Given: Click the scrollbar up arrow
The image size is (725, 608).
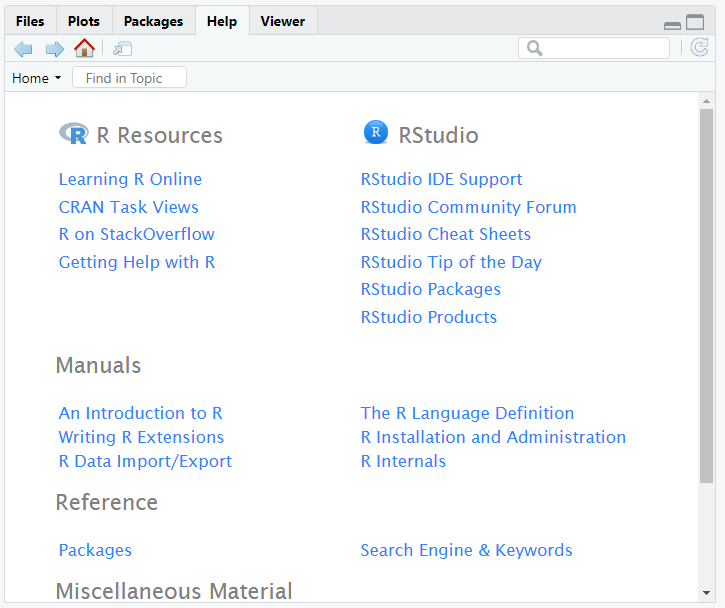Looking at the screenshot, I should [706, 101].
